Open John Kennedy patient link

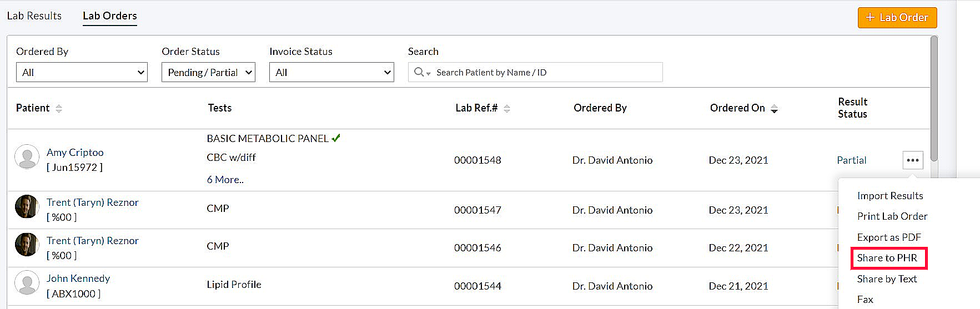78,278
